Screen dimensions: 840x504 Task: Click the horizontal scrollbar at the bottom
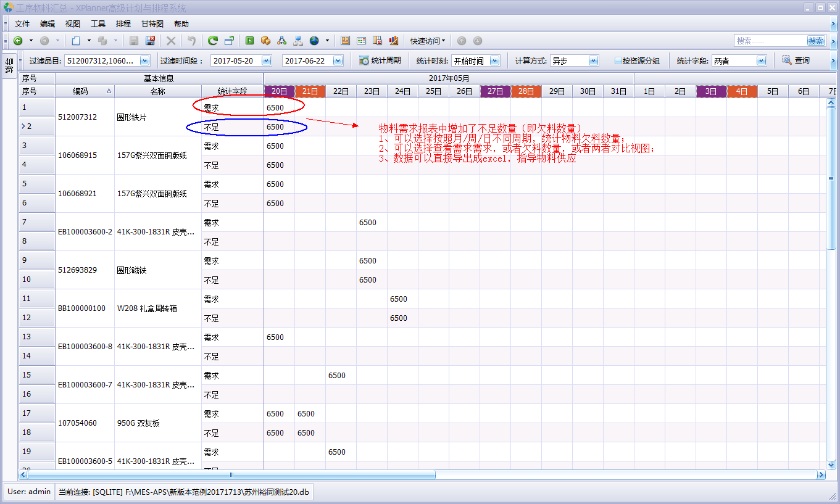point(231,475)
